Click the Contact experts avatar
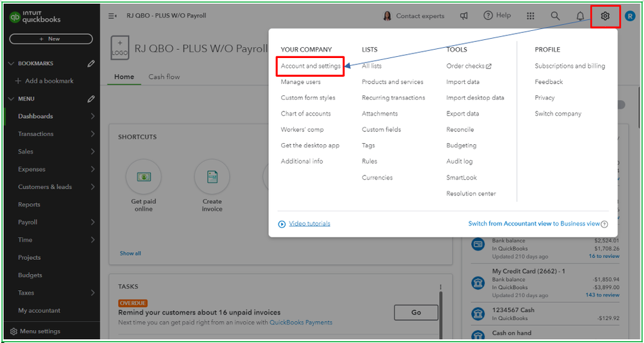 coord(387,16)
